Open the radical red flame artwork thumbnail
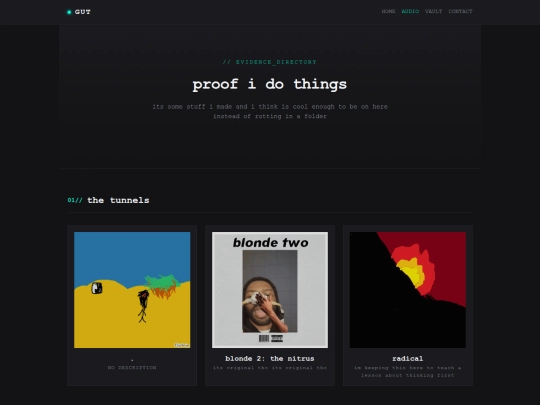540x405 pixels. click(x=408, y=290)
